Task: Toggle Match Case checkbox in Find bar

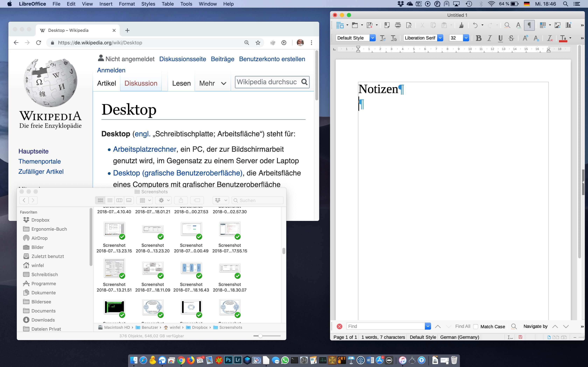Action: click(475, 326)
